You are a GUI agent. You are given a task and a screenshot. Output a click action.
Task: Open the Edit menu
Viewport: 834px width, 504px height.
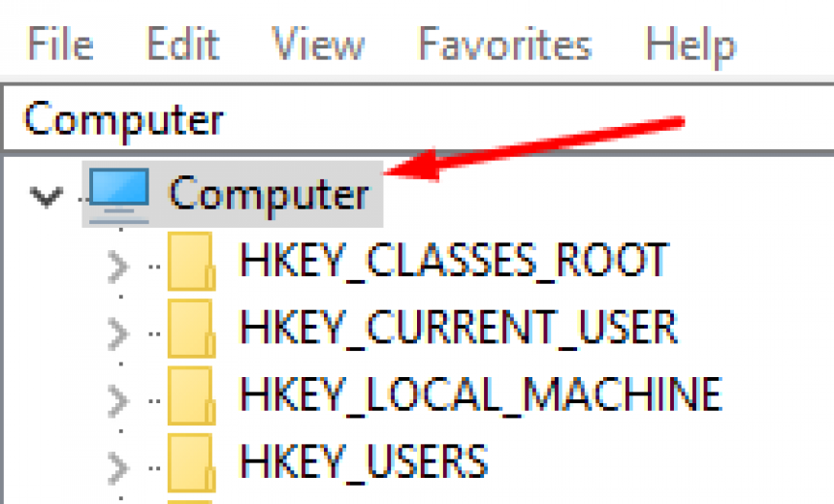182,44
